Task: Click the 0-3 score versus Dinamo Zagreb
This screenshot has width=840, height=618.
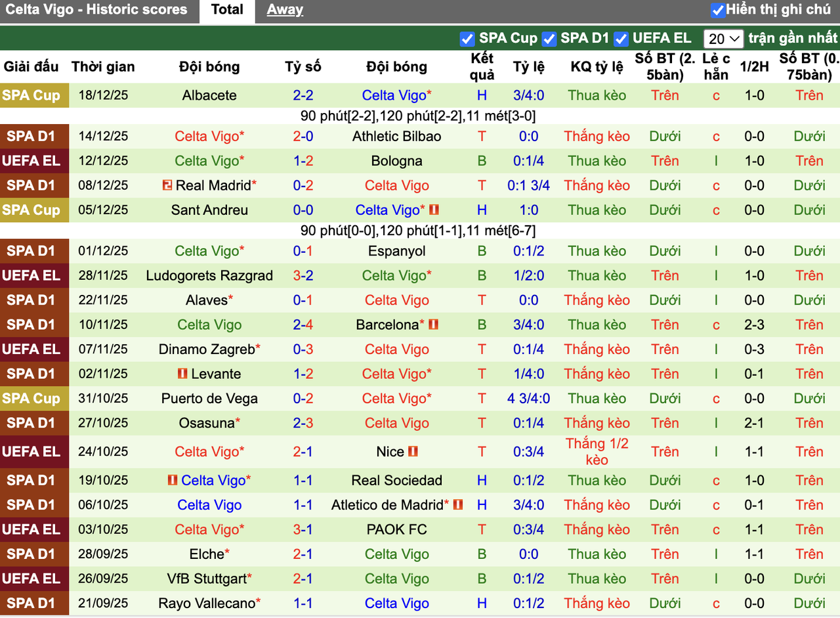Action: click(x=303, y=349)
